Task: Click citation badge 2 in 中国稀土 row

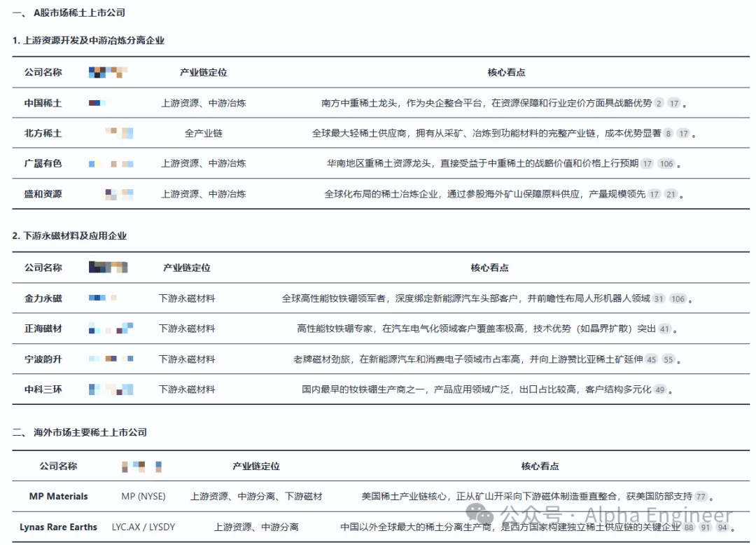Action: pyautogui.click(x=659, y=103)
